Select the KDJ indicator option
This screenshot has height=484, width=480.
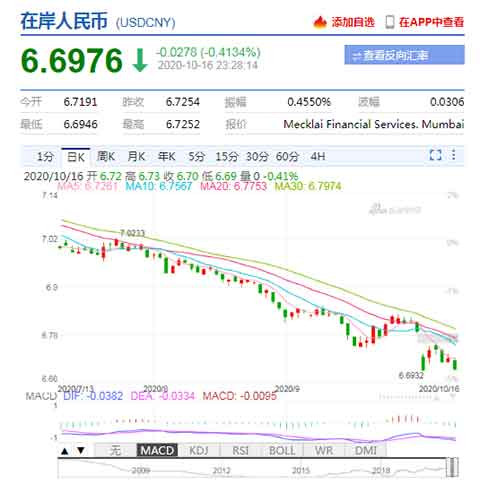[x=199, y=451]
